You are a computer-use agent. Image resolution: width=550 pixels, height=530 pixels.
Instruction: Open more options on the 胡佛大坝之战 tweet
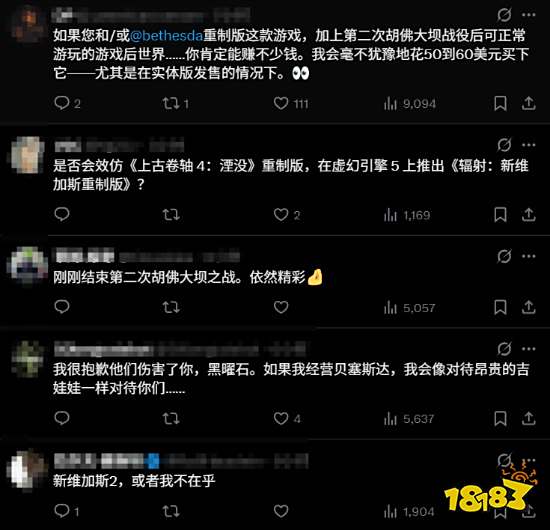pyautogui.click(x=528, y=256)
